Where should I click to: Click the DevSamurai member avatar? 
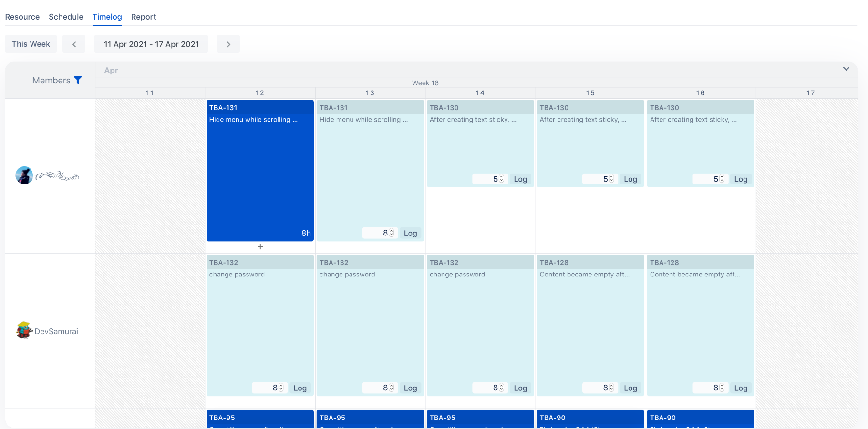[x=24, y=330]
